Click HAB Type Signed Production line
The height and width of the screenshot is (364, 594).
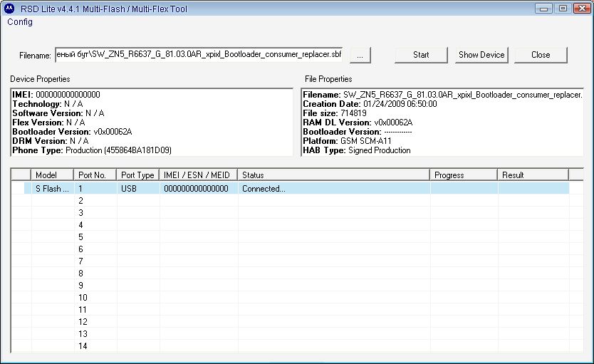[357, 150]
